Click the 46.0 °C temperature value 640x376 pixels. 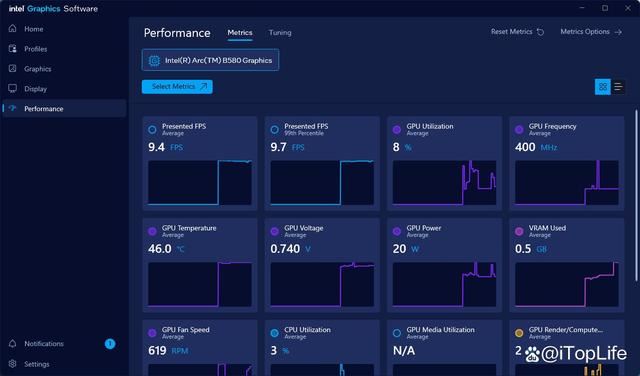click(x=166, y=249)
